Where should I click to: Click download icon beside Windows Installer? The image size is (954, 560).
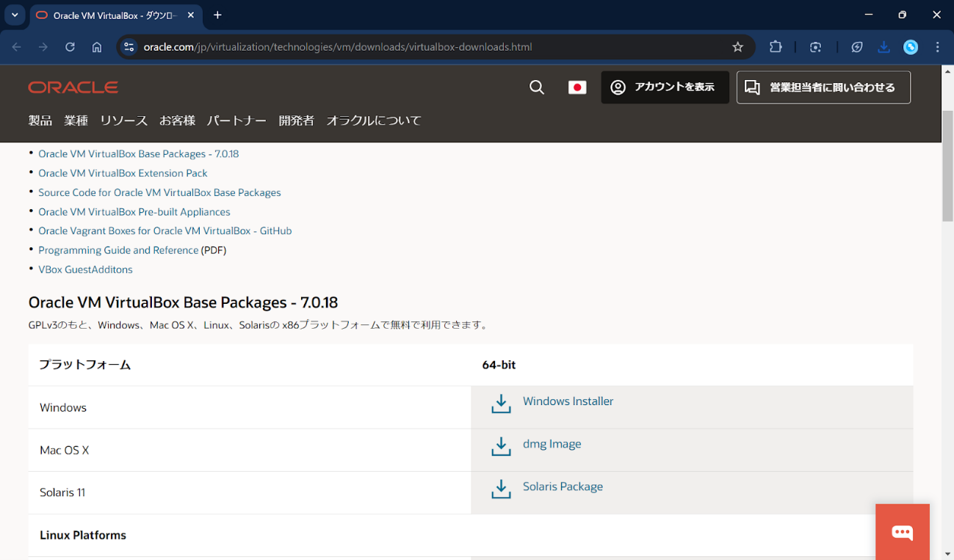(501, 404)
